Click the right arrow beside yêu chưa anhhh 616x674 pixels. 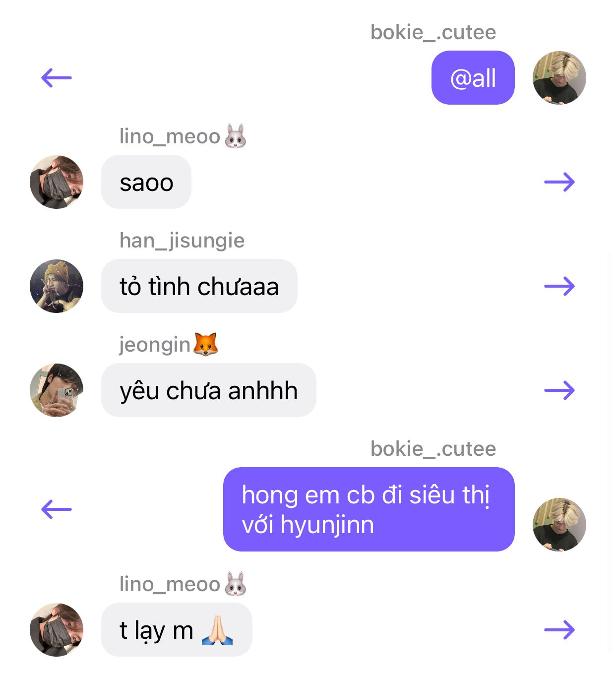point(559,390)
